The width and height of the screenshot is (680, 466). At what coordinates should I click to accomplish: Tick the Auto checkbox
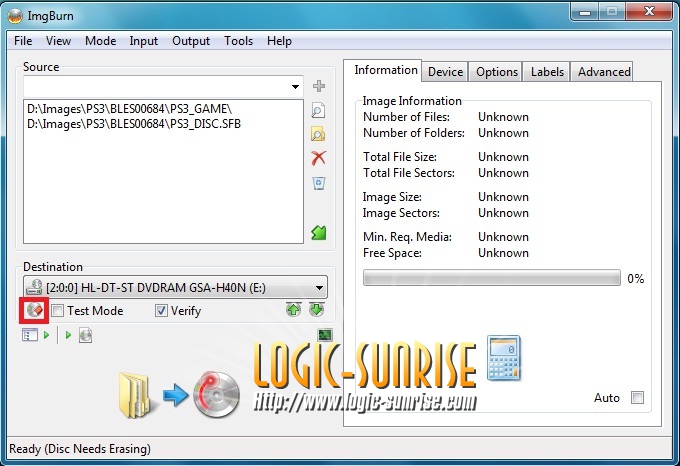pos(637,398)
